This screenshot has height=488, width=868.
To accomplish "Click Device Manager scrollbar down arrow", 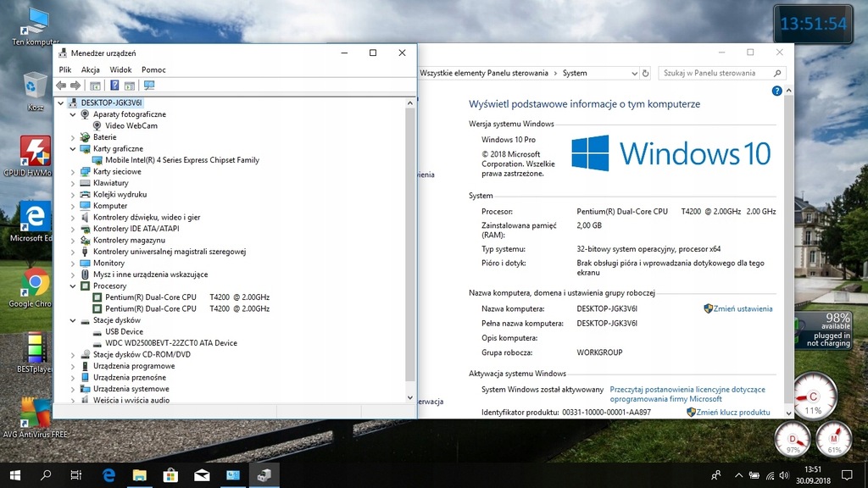I will (x=409, y=397).
